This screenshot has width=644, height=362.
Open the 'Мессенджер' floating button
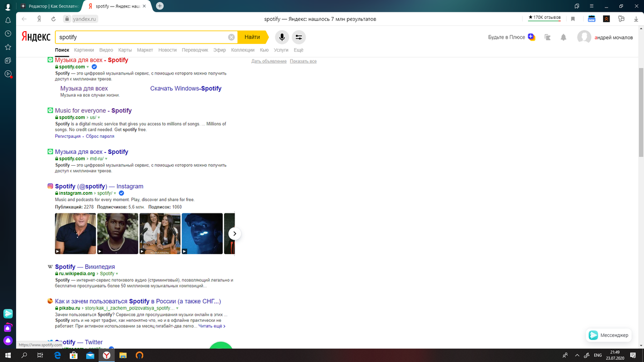coord(609,335)
